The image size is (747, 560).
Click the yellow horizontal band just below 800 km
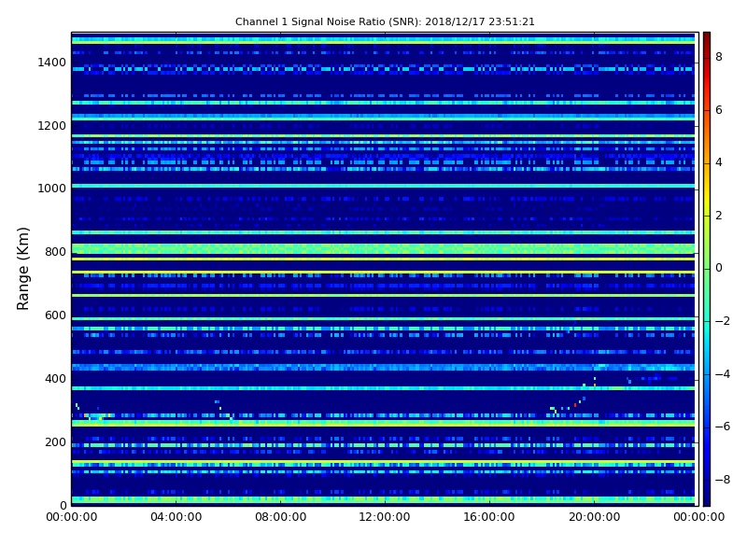[383, 259]
